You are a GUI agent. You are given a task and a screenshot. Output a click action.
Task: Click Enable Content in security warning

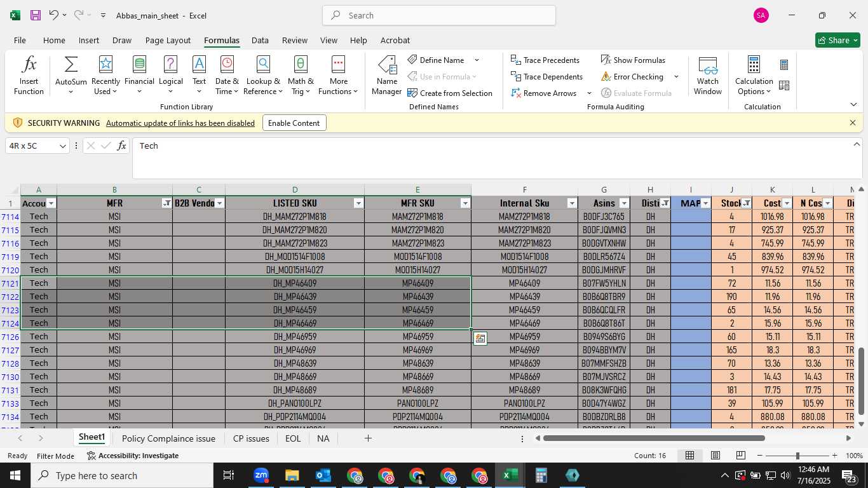[294, 123]
